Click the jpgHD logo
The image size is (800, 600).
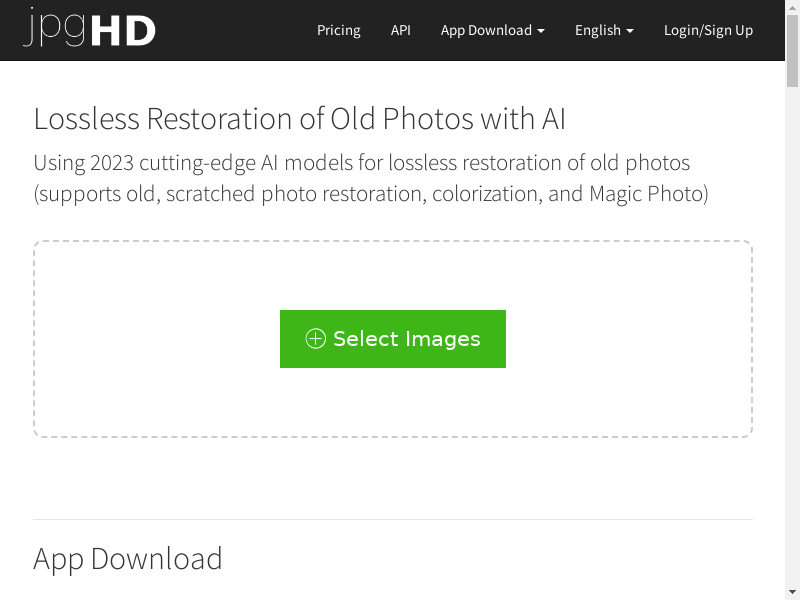[x=90, y=28]
